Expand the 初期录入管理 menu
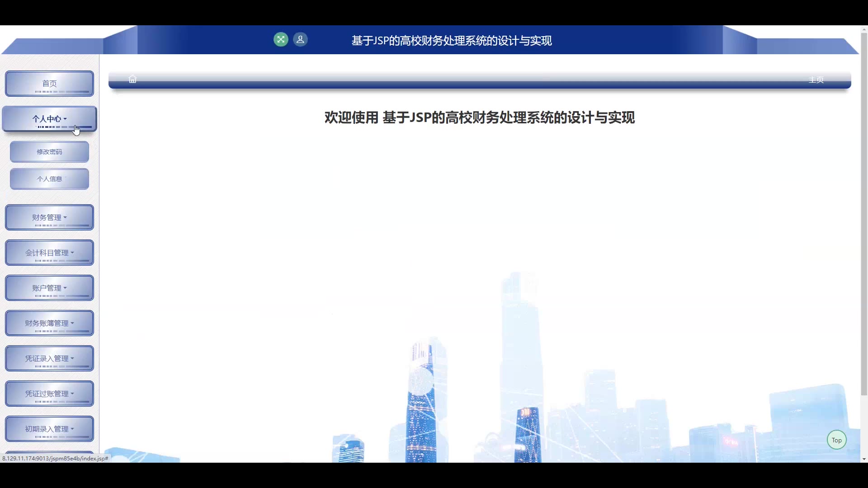This screenshot has width=868, height=488. [x=50, y=429]
